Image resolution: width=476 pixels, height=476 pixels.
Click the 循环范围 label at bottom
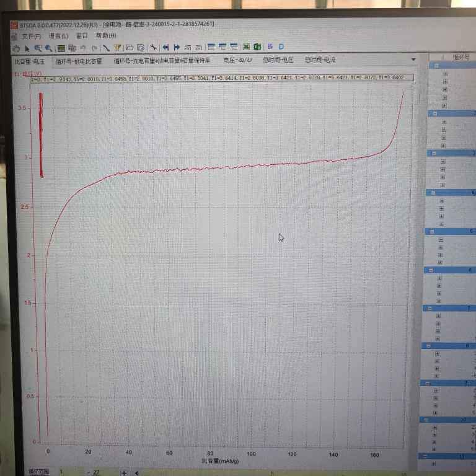tap(38, 472)
